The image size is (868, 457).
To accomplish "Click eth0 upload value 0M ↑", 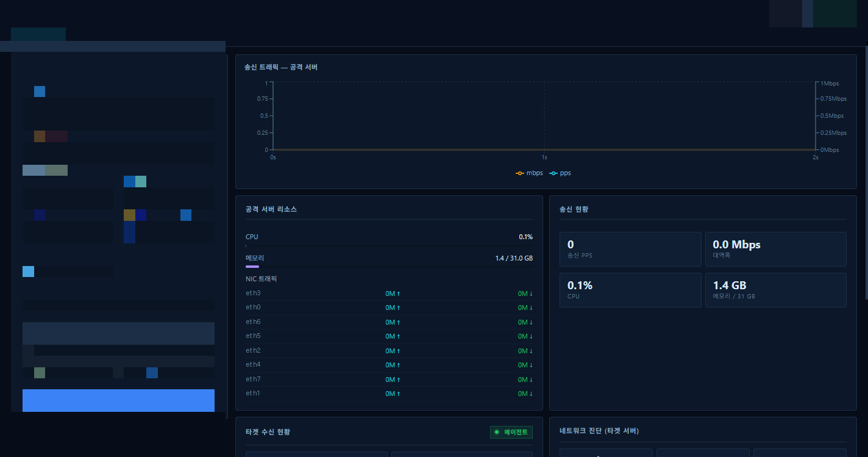I will [x=393, y=308].
